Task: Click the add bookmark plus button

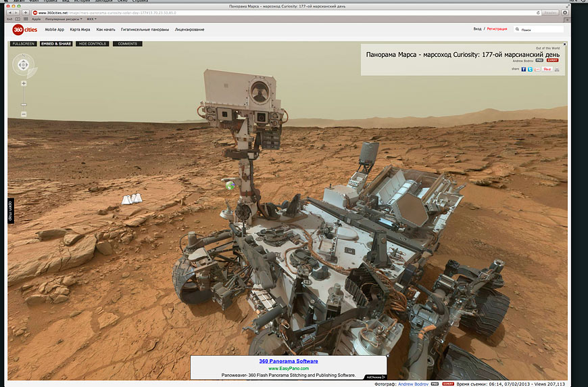Action: click(26, 13)
